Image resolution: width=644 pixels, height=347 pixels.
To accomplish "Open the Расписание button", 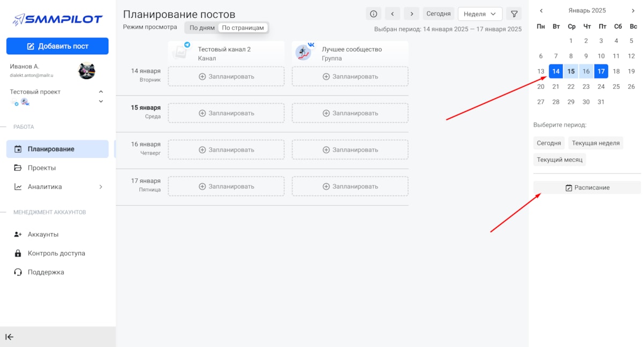I will pos(587,187).
